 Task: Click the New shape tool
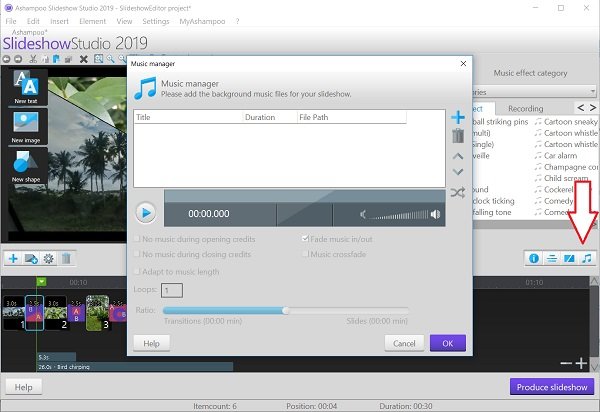coord(26,166)
